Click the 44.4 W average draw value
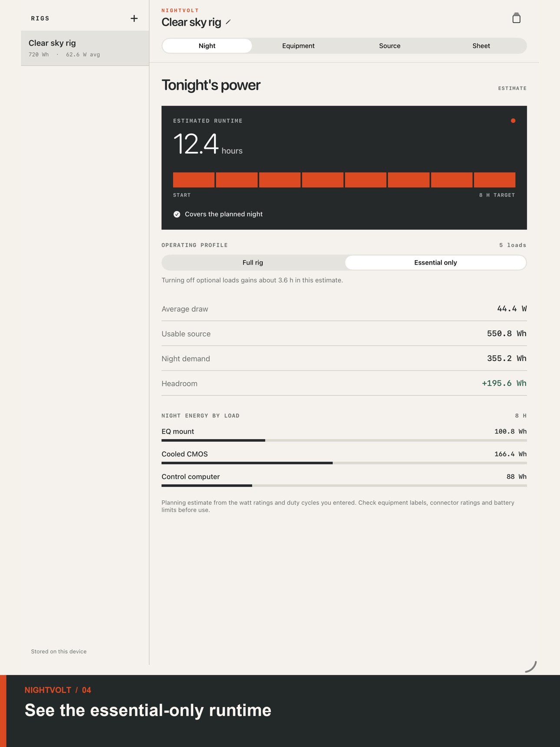560x747 pixels. tap(512, 309)
